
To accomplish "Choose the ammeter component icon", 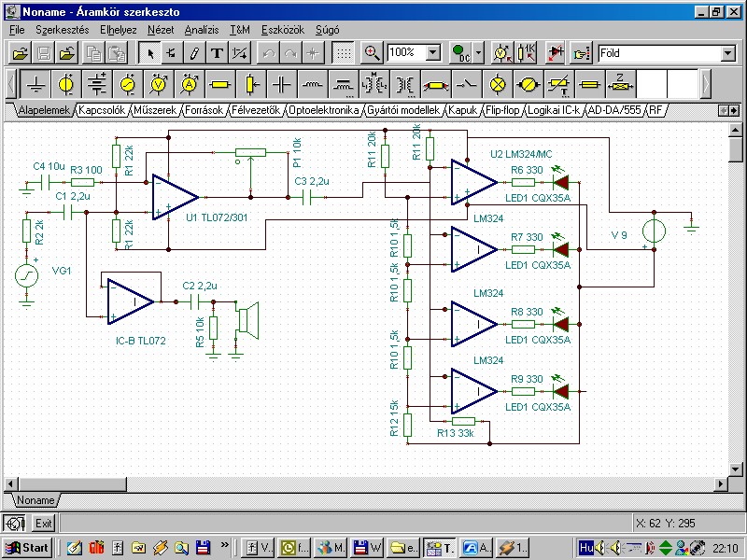I will click(x=190, y=85).
